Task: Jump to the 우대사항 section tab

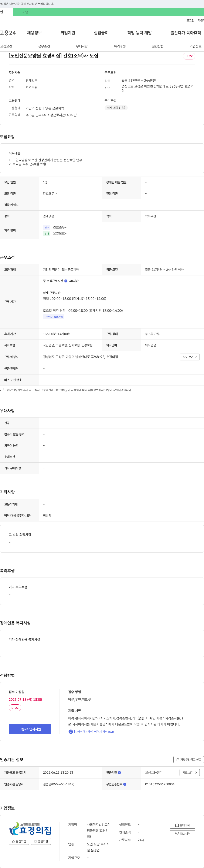Action: pos(82,46)
